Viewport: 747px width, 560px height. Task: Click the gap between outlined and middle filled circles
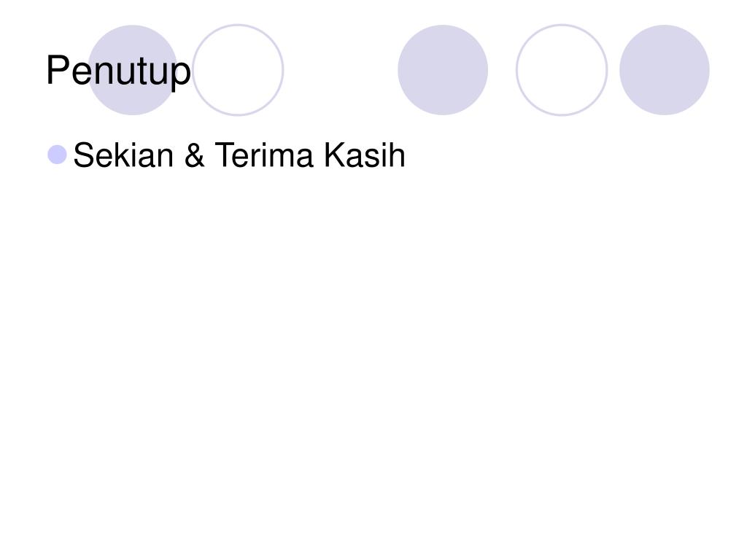point(341,70)
